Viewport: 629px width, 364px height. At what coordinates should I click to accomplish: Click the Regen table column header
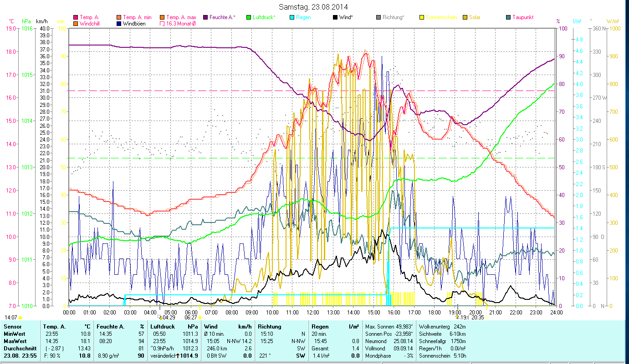[x=321, y=326]
